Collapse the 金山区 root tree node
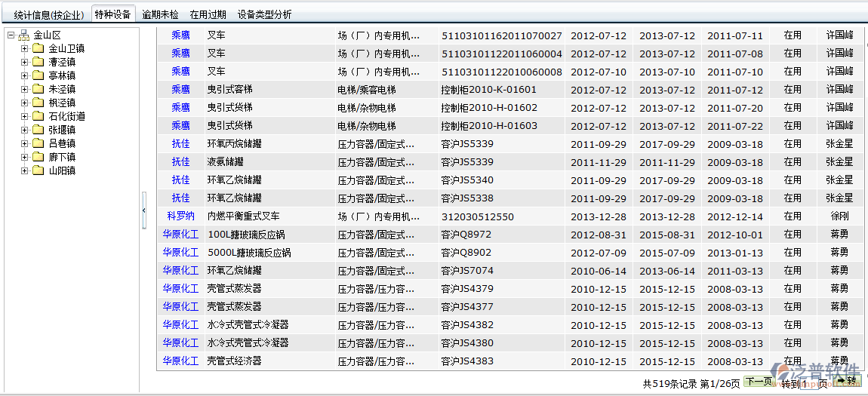 point(11,35)
